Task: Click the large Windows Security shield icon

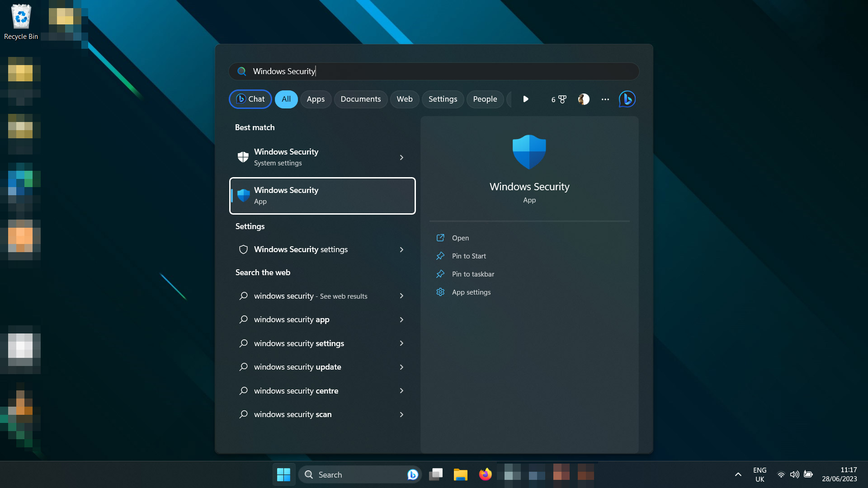Action: point(529,152)
